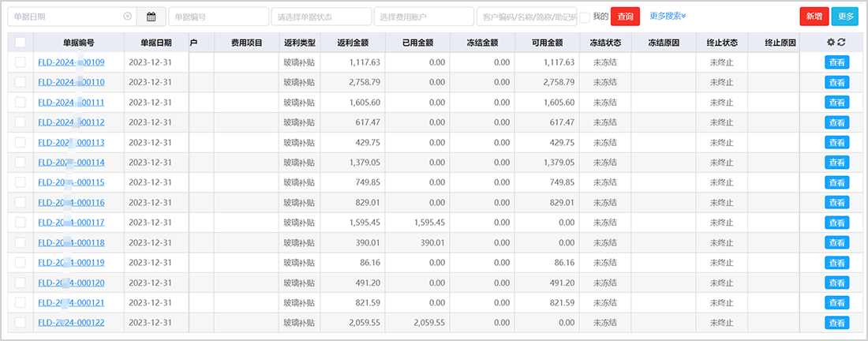Click the red 新增 button
Viewport: 868px width, 341px height.
[x=814, y=17]
